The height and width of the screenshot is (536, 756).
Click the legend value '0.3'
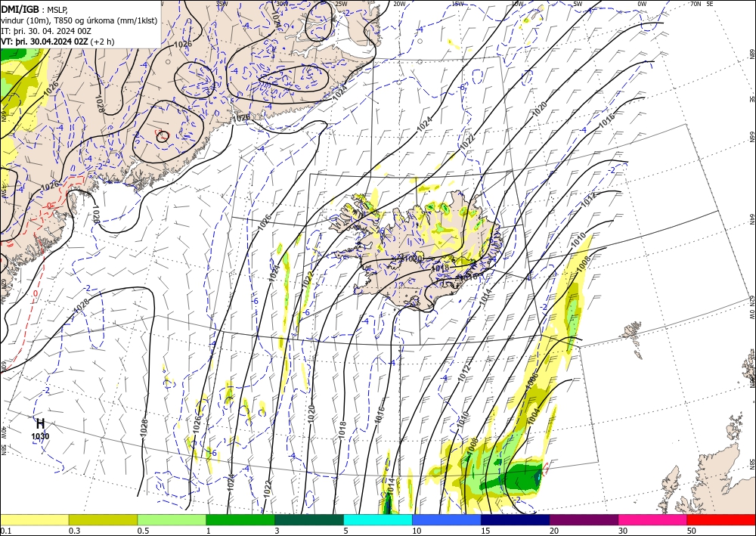point(74,531)
